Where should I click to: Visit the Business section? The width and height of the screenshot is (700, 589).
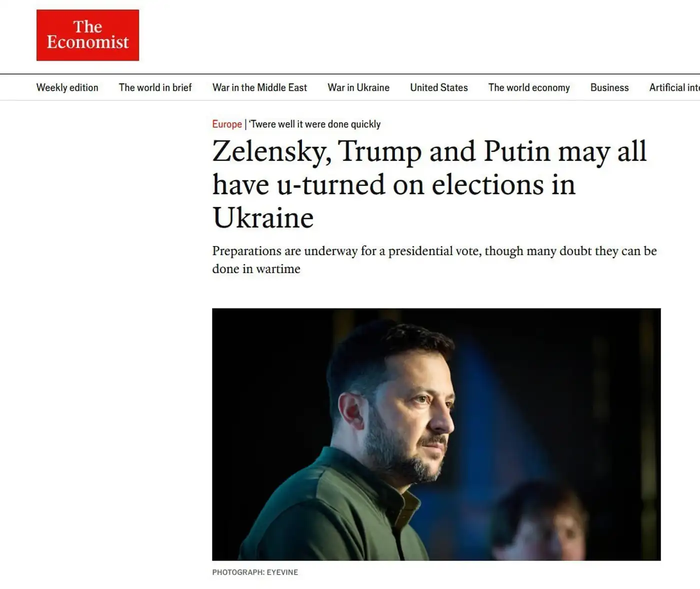pos(609,87)
